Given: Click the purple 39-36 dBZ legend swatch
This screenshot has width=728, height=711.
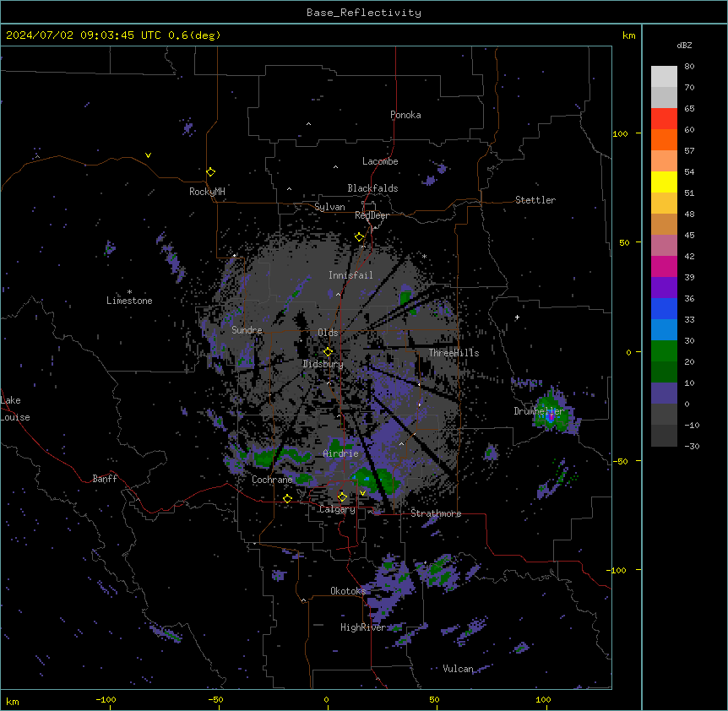Looking at the screenshot, I should pos(664,287).
